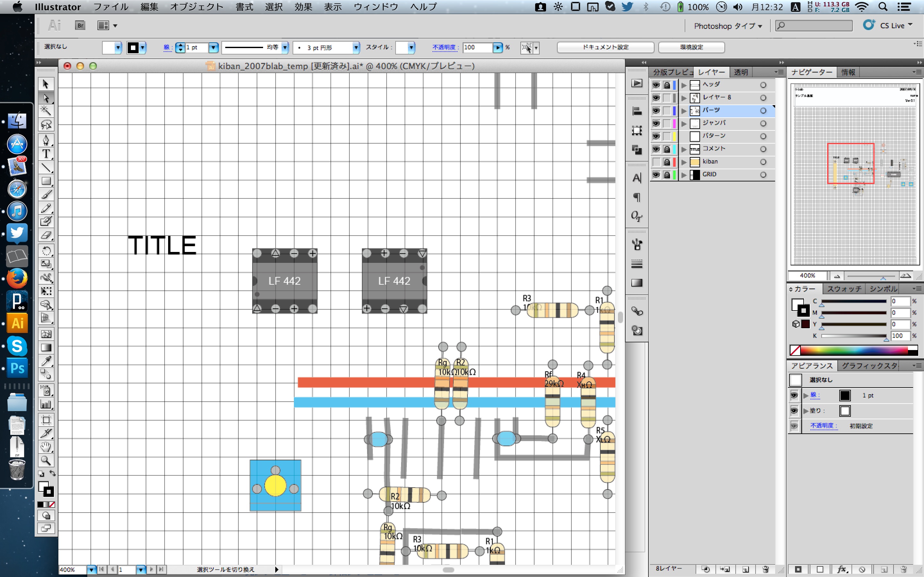
Task: Click the delete layer trash icon
Action: click(765, 569)
